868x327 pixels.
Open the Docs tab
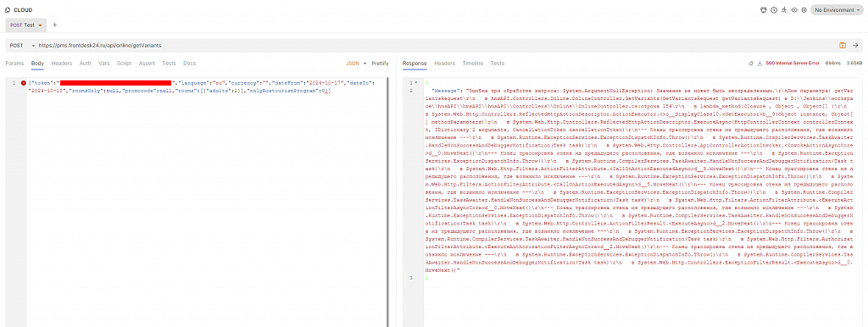point(189,63)
